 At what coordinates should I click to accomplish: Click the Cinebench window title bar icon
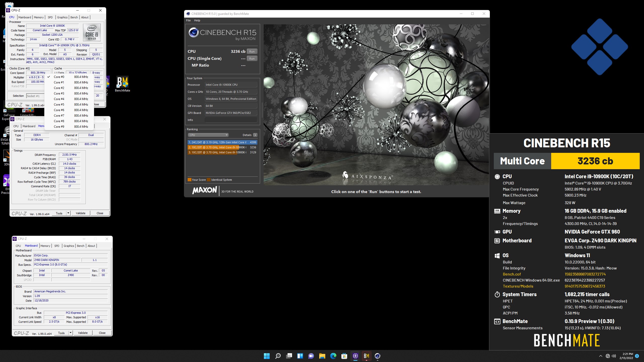point(188,14)
